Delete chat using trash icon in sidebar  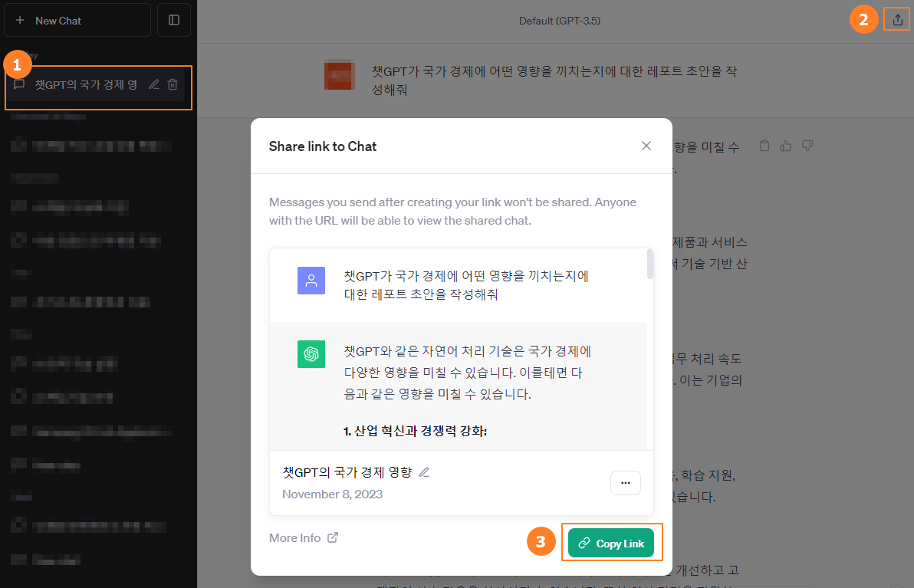[x=173, y=84]
